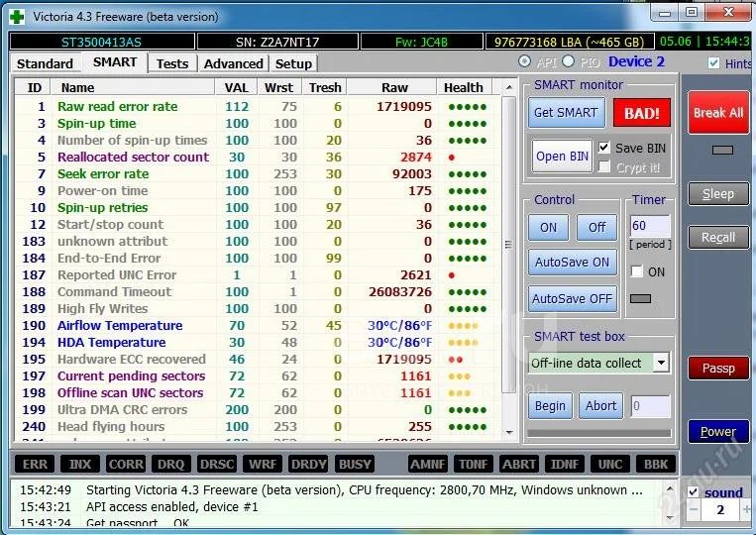
Task: Select the PIO radio button
Action: pos(569,61)
